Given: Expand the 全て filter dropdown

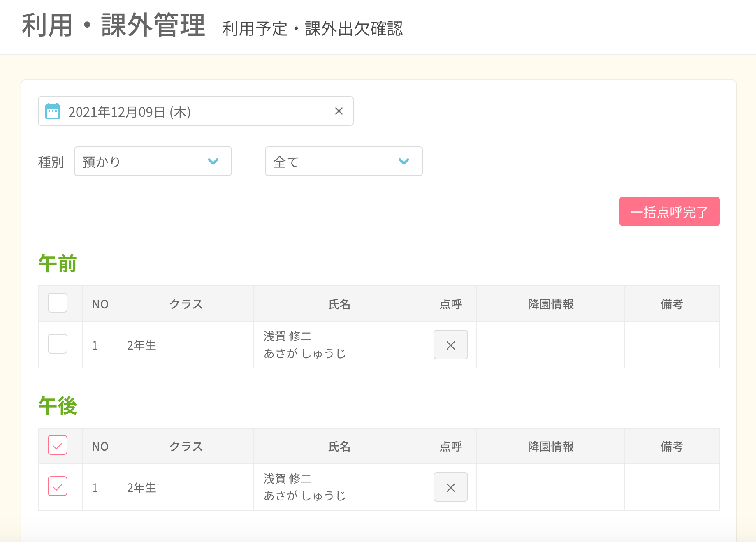Looking at the screenshot, I should click(344, 161).
